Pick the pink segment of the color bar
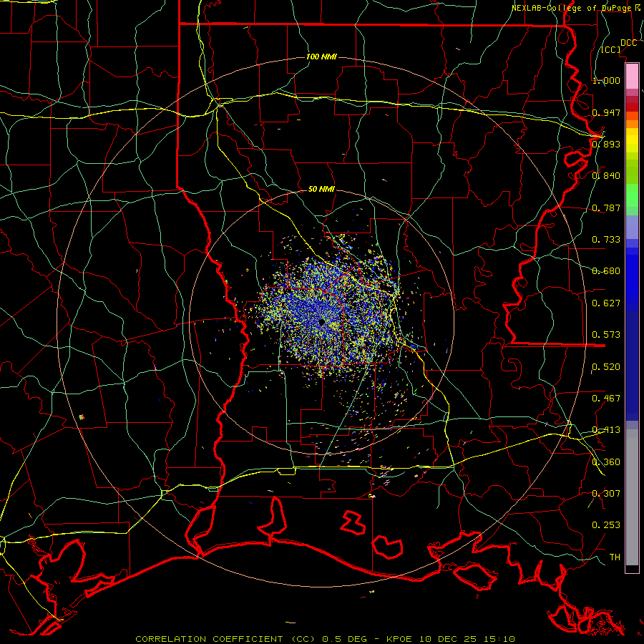This screenshot has width=644, height=644. point(632,76)
